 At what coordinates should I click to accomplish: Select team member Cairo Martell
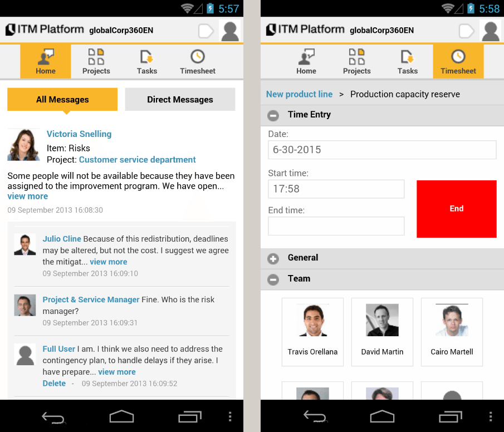point(452,332)
